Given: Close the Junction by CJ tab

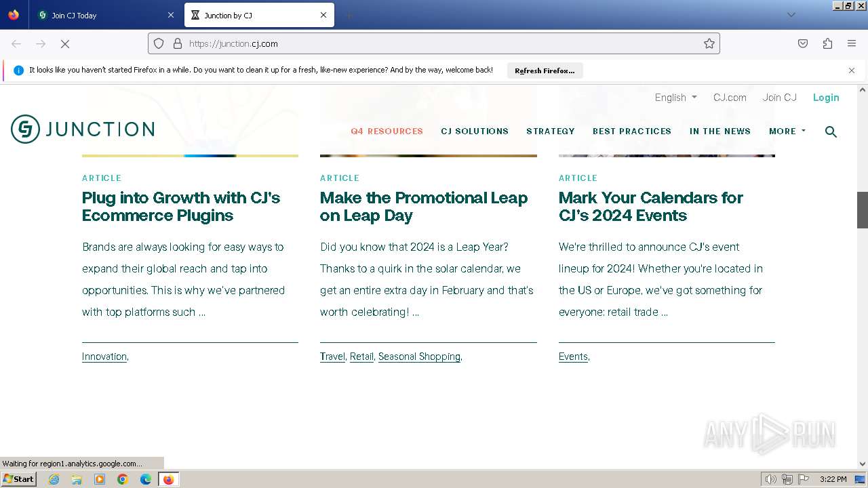Looking at the screenshot, I should pos(323,15).
